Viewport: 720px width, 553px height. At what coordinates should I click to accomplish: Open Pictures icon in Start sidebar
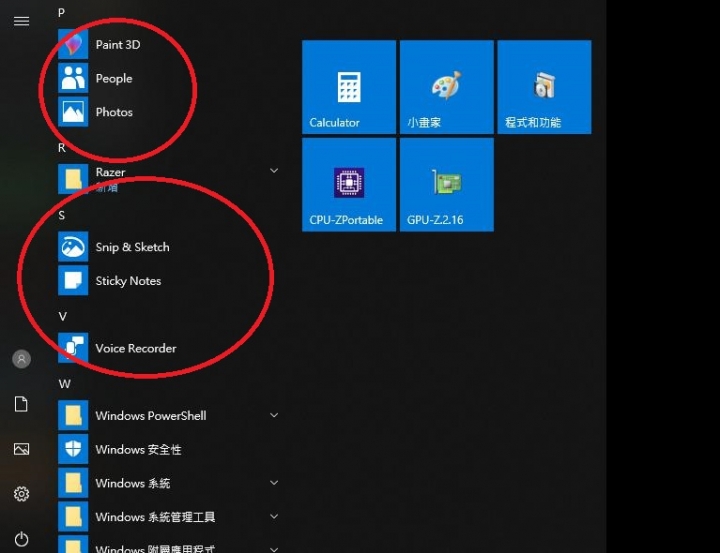21,449
